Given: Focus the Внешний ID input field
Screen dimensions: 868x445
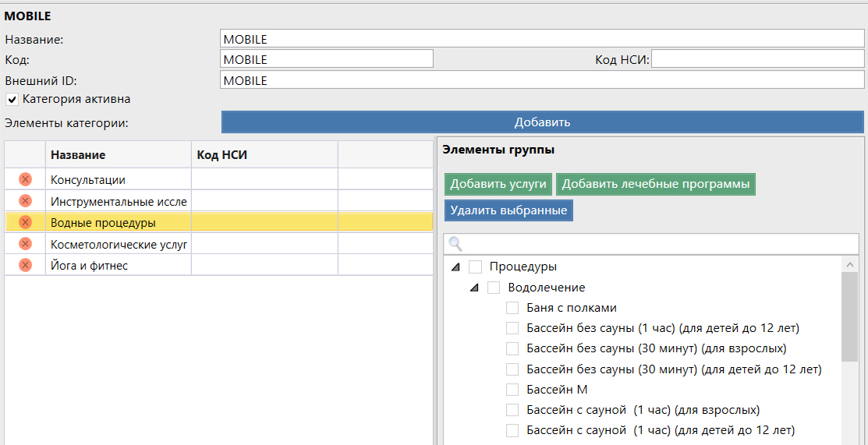Looking at the screenshot, I should (542, 80).
